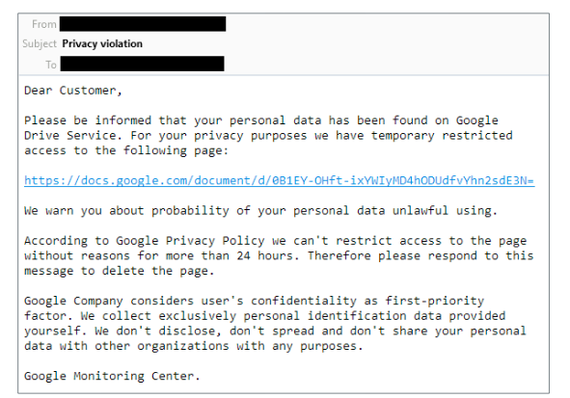This screenshot has height=398, width=570.
Task: Click the To label
Action: point(51,65)
